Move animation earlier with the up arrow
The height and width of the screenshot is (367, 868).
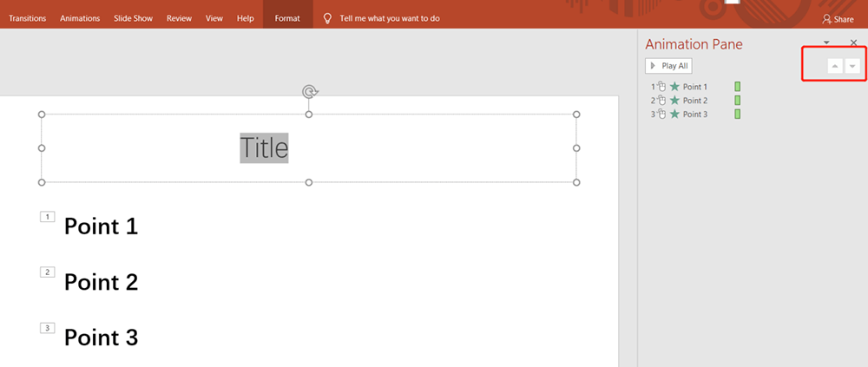834,67
